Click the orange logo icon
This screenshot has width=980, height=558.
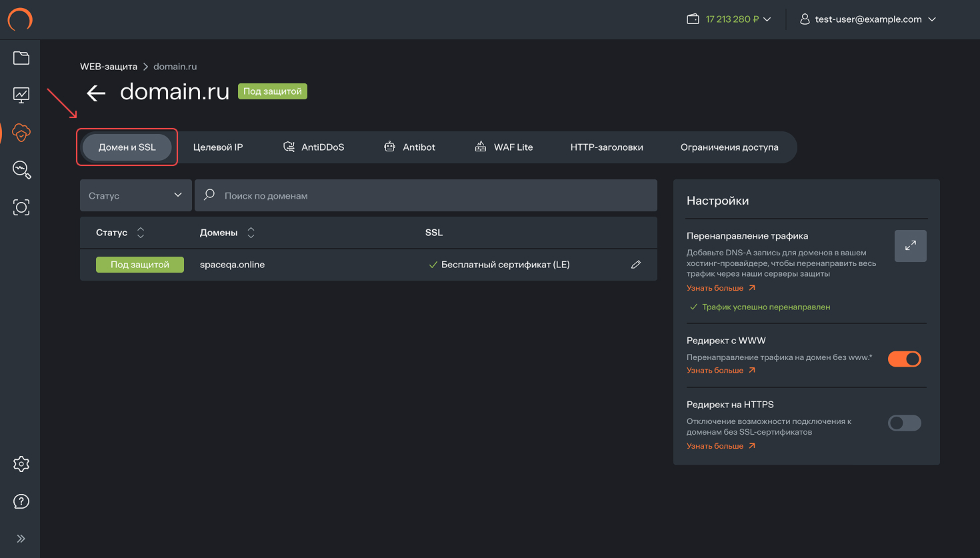coord(20,19)
